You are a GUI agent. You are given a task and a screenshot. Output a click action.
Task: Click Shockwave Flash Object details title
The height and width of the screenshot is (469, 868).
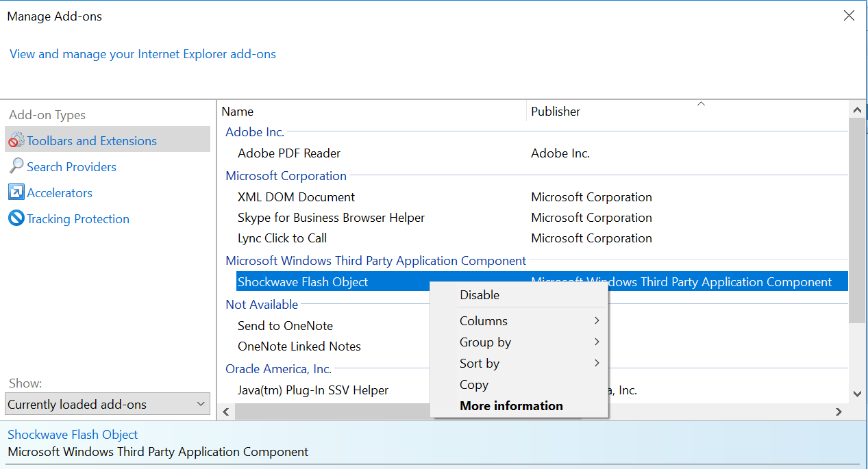(x=73, y=435)
